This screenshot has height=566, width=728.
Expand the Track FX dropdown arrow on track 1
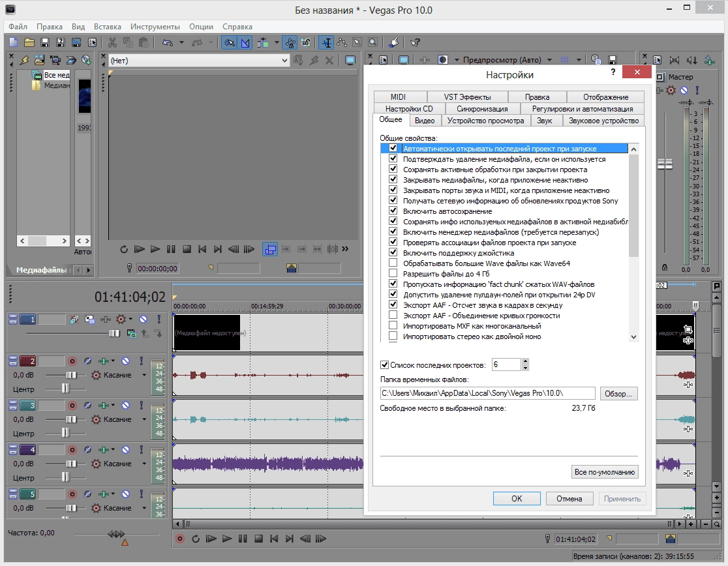[x=130, y=319]
